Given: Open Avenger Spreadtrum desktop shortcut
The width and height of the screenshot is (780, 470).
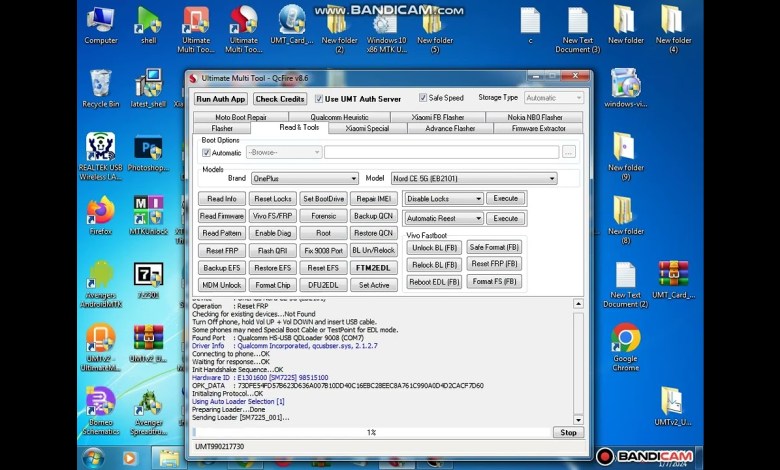Looking at the screenshot, I should (148, 411).
